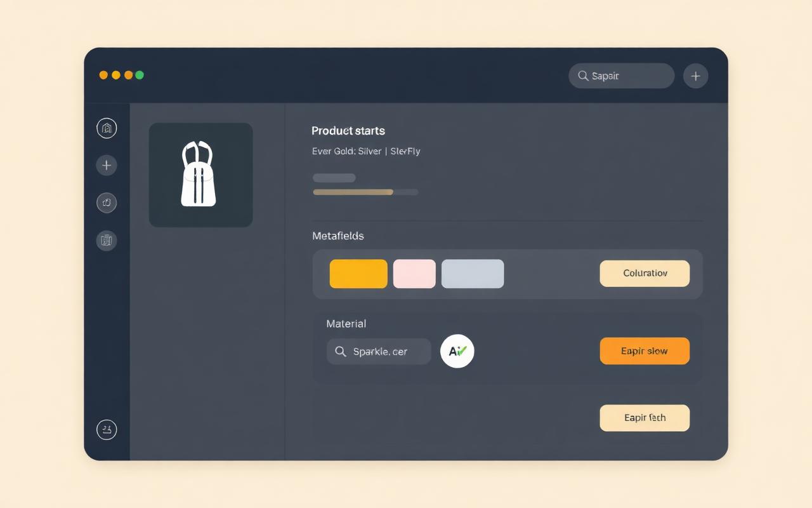Screen dimensions: 812x508
Task: Pick the pale pink color swatch
Action: coord(414,274)
